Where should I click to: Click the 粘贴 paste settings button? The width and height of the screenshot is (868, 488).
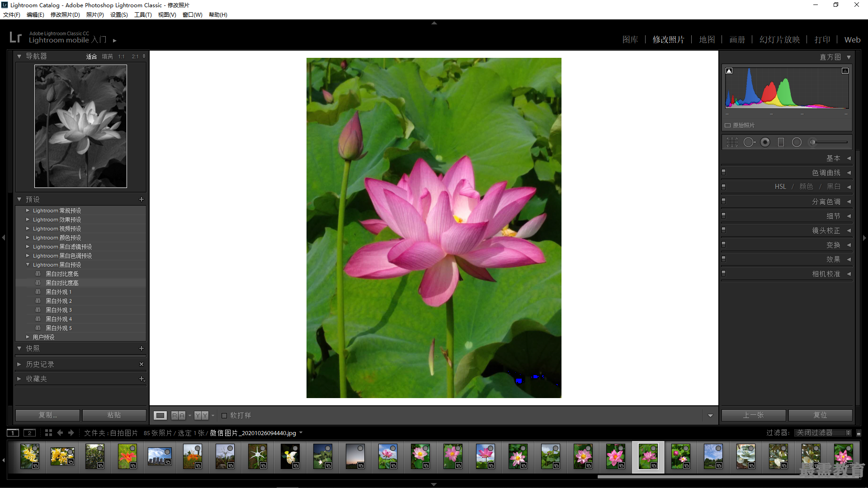114,415
